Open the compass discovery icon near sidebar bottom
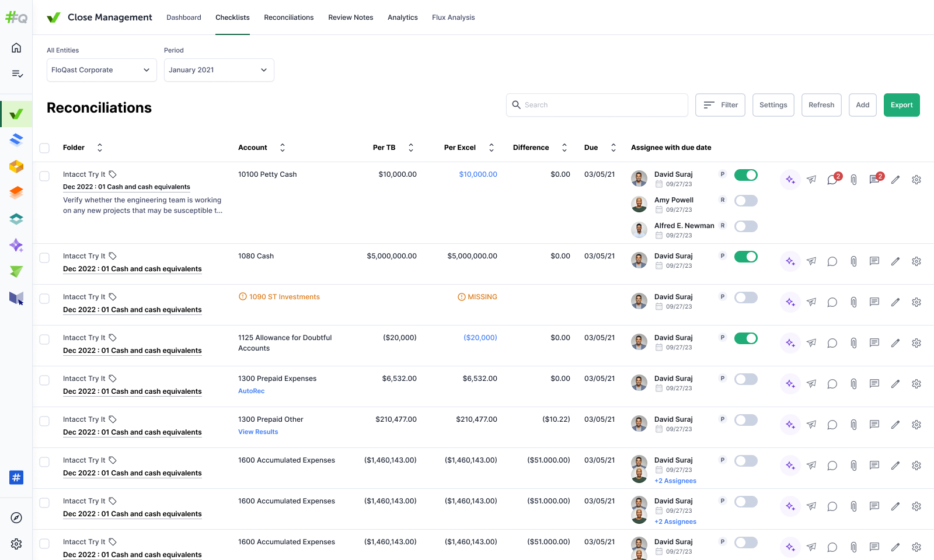 coord(16,517)
